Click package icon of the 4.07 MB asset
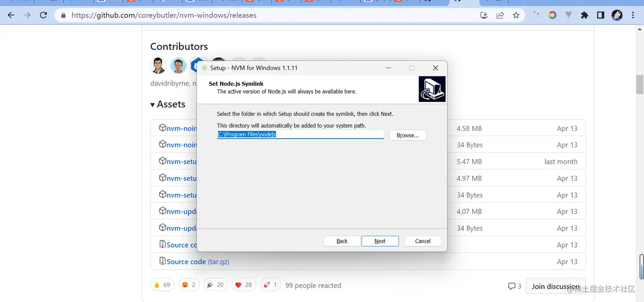The height and width of the screenshot is (302, 644). 162,211
